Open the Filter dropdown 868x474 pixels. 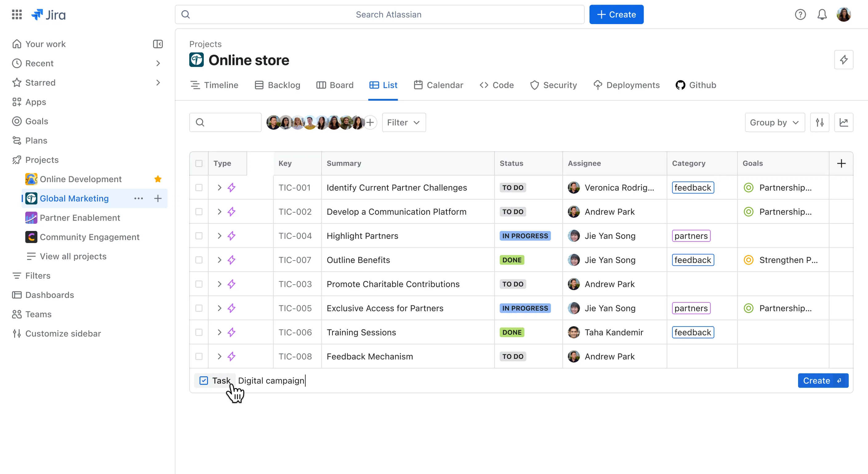tap(403, 122)
